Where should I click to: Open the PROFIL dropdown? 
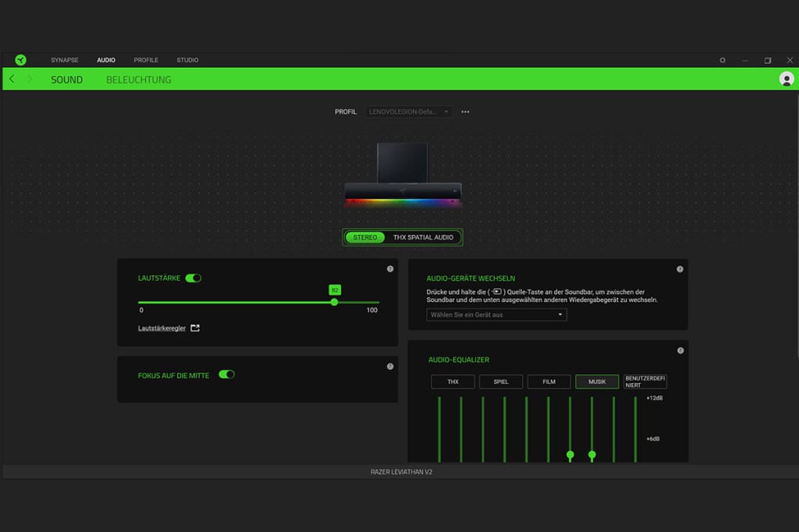tap(409, 112)
